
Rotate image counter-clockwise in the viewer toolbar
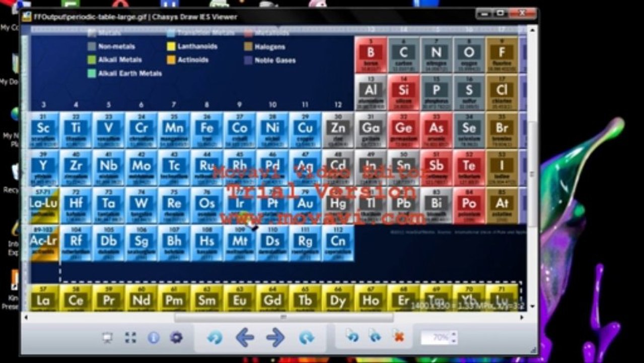214,337
